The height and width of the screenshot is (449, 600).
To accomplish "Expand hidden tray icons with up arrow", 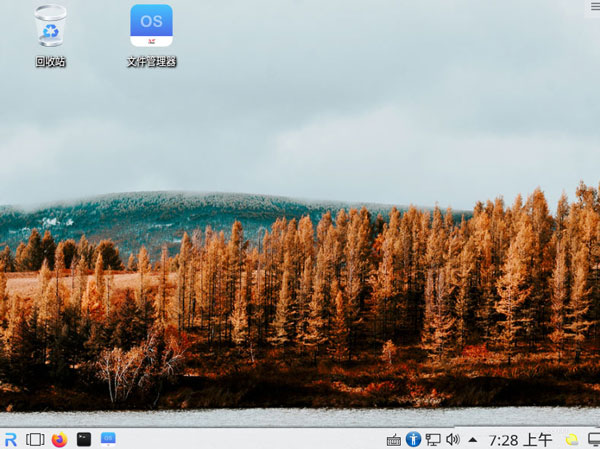I will click(473, 440).
